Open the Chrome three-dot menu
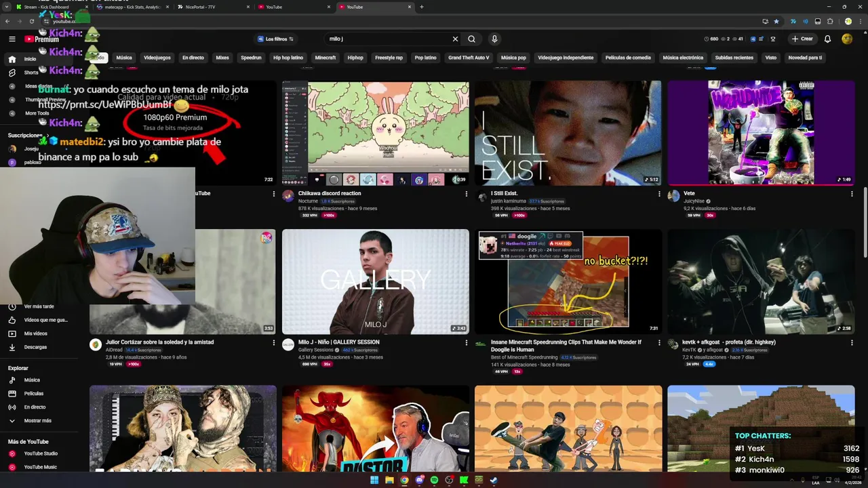This screenshot has height=488, width=868. pos(859,21)
